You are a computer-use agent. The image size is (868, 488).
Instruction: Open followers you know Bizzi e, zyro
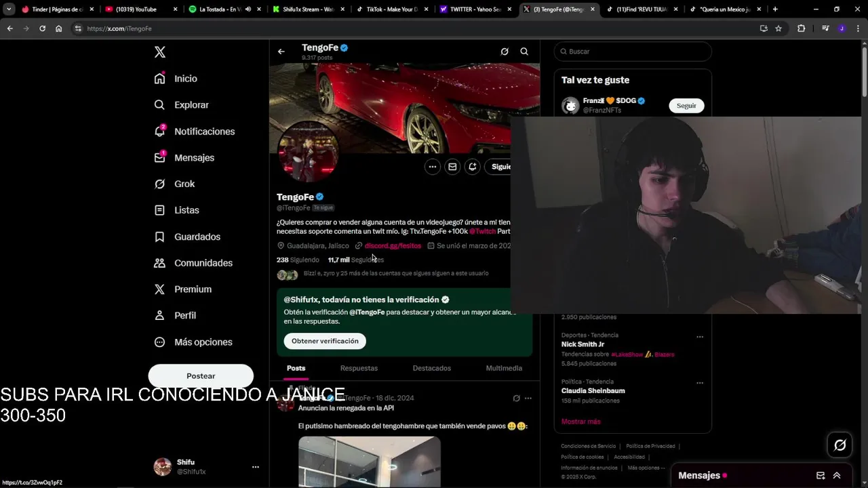(x=396, y=274)
